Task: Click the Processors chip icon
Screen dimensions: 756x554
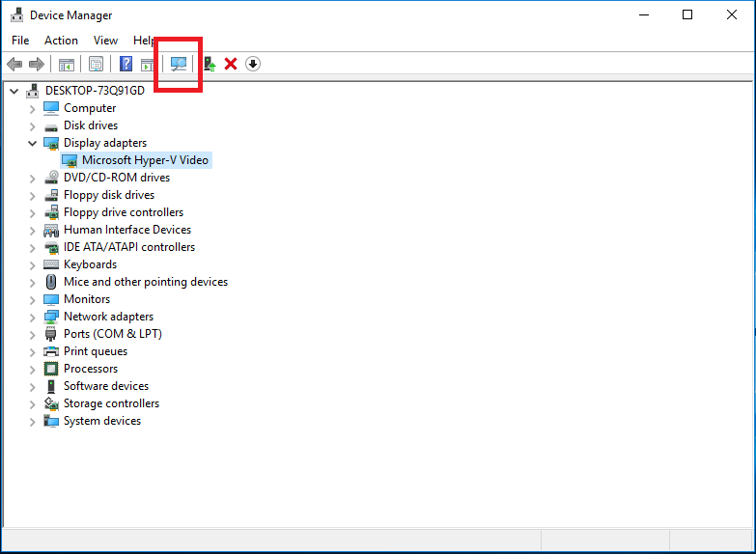Action: tap(51, 369)
